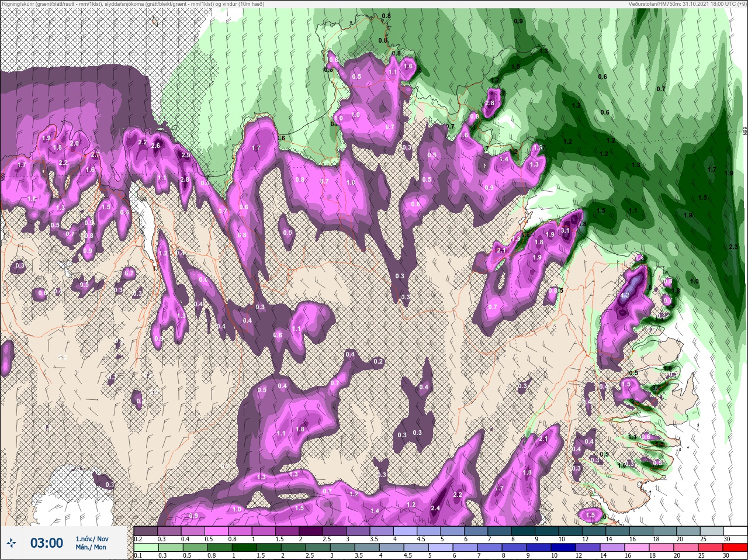Image resolution: width=748 pixels, height=560 pixels.
Task: Click the 30 label at the end of the snow legend
Action: [x=726, y=538]
